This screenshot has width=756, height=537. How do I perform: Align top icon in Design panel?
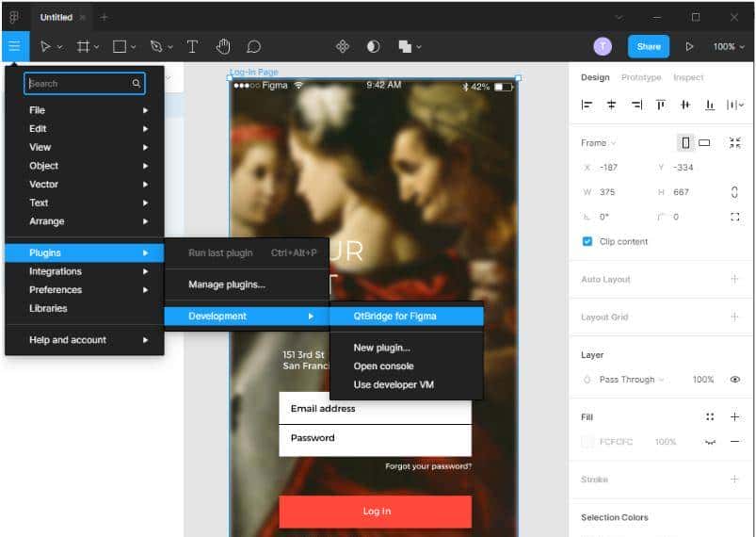(x=661, y=105)
